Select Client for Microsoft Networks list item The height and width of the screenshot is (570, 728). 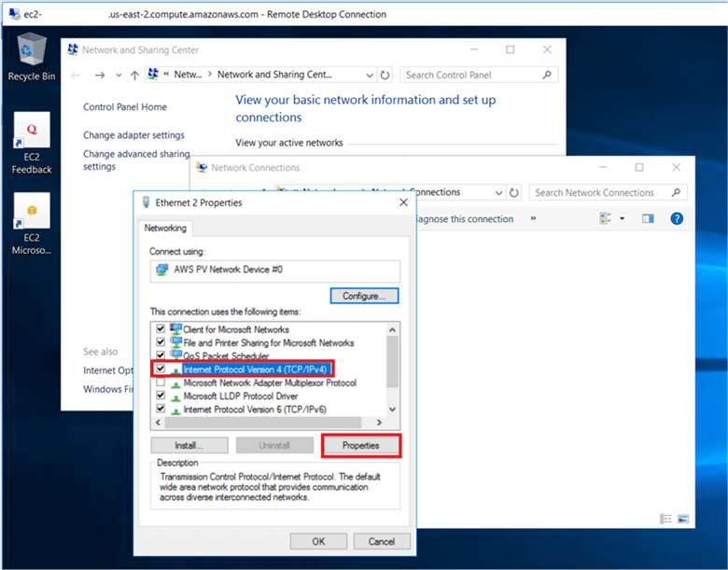click(x=236, y=329)
